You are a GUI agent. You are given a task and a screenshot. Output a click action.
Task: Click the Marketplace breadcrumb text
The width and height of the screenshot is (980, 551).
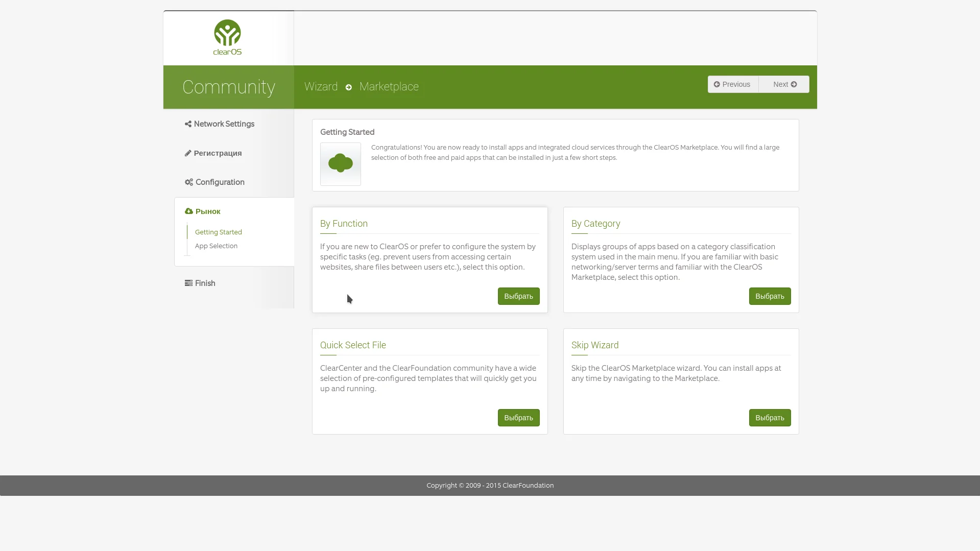389,87
